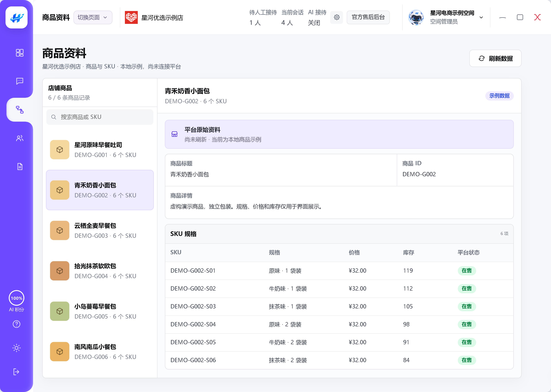Click the 小岛蔓莓早餐包 green box icon
551x392 pixels.
click(60, 311)
